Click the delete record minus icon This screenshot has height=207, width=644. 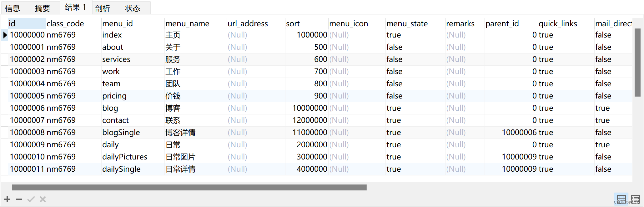tap(19, 199)
